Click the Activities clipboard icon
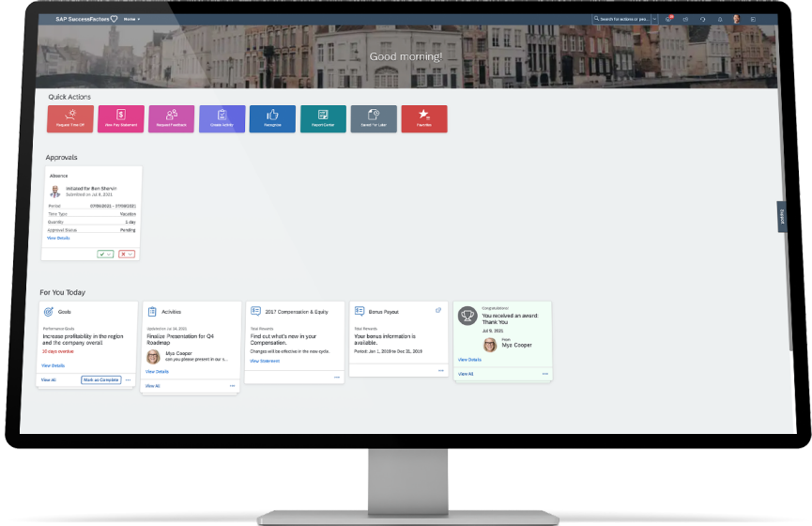812x526 pixels. pos(152,312)
